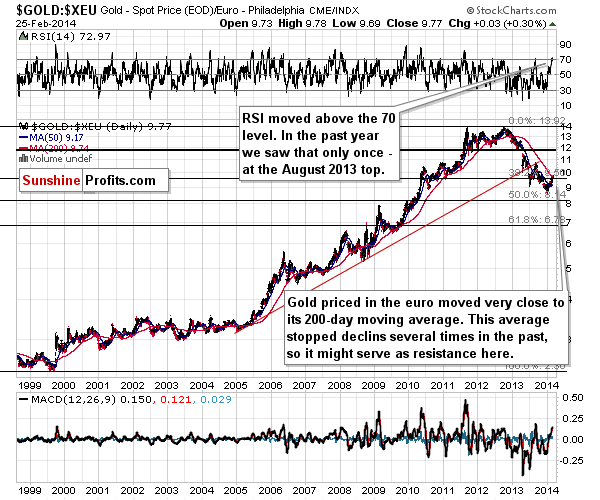Click the RSI(14) 72.97 label
The width and height of the screenshot is (600, 500).
pyautogui.click(x=70, y=37)
